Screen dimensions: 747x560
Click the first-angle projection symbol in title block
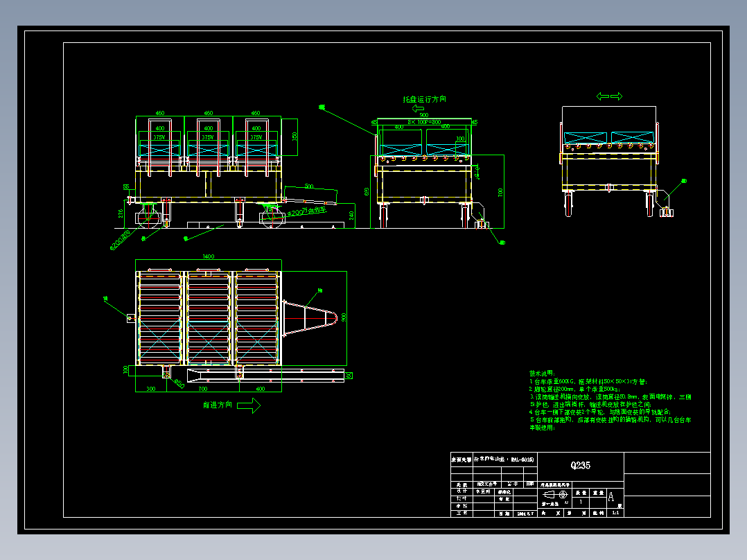[556, 495]
